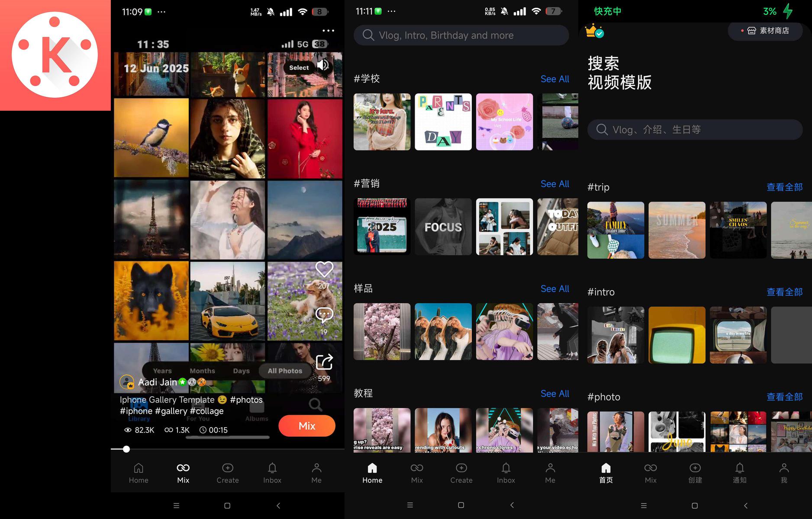The width and height of the screenshot is (812, 519).
Task: Open the 我 profile tab
Action: [783, 473]
